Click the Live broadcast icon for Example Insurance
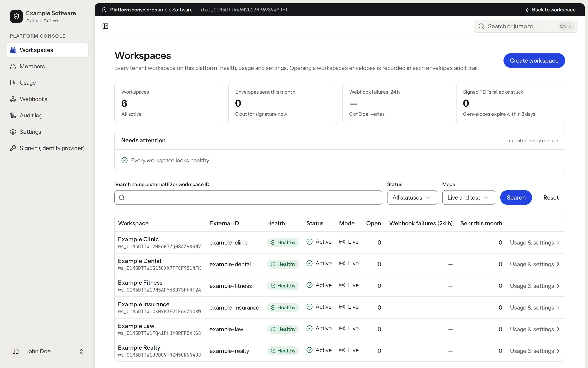Viewport: 588px width, 368px height. (342, 307)
